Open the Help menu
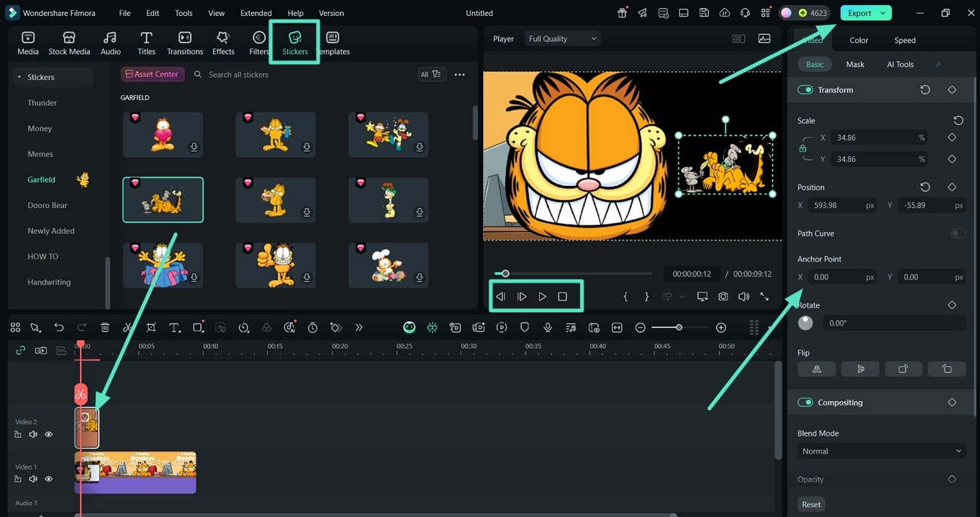 [296, 13]
